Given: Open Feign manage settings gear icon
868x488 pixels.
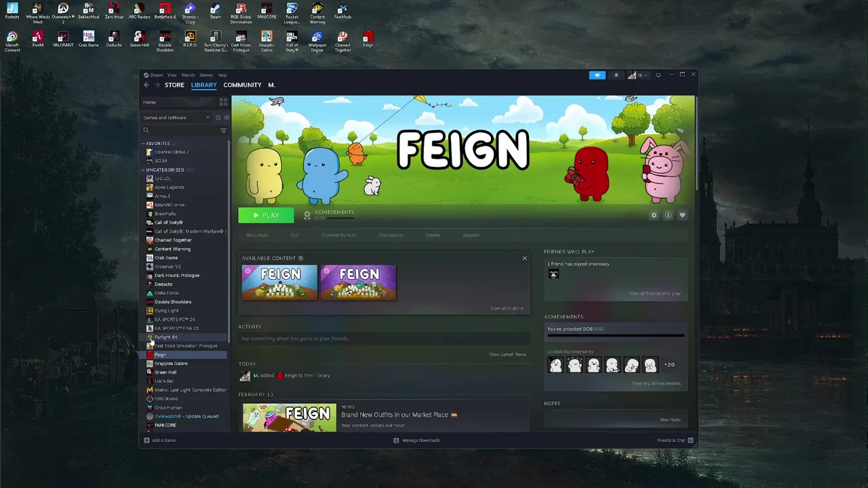Looking at the screenshot, I should 654,216.
